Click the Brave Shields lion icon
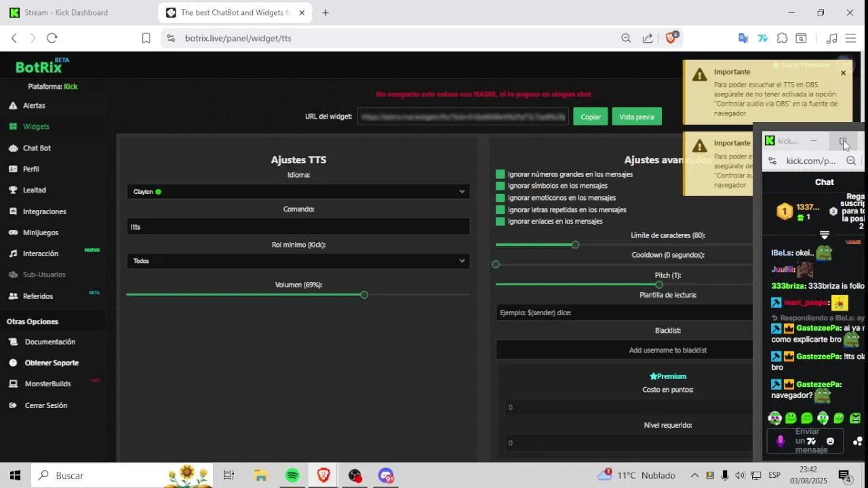 671,38
